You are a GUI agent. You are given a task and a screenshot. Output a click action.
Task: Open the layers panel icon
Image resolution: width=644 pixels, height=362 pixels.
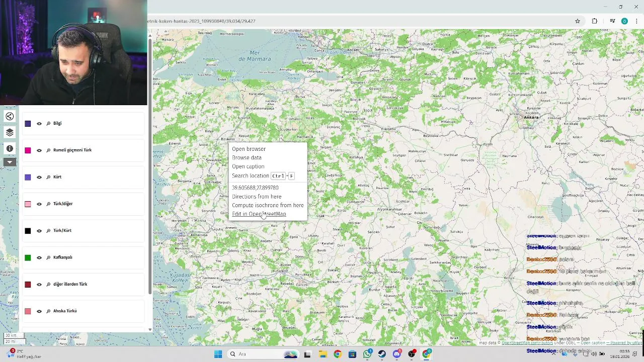click(10, 133)
